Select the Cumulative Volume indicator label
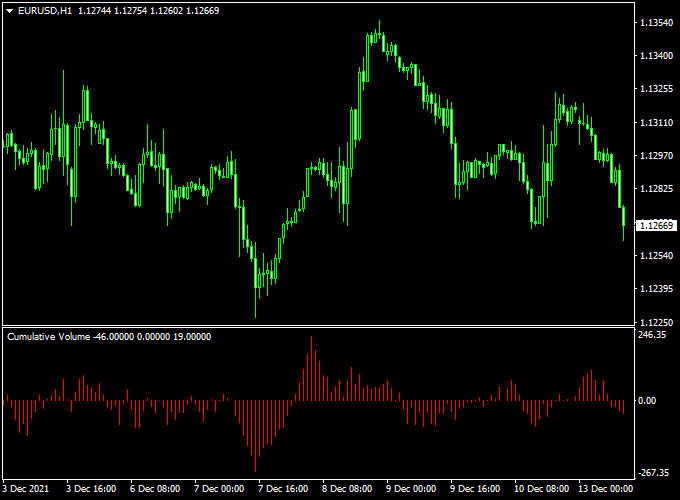 [x=49, y=337]
